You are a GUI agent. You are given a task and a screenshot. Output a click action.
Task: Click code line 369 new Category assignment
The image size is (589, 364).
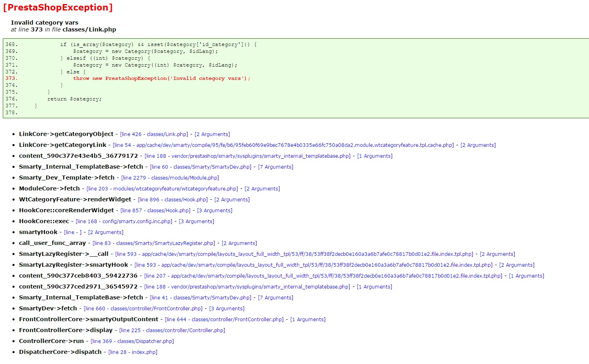click(145, 51)
